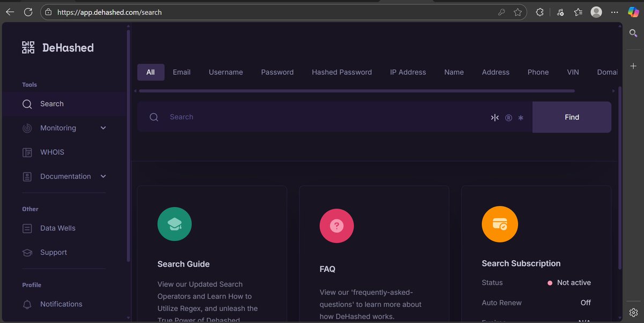The height and width of the screenshot is (323, 644).
Task: Enable regex search mode
Action: pos(508,117)
